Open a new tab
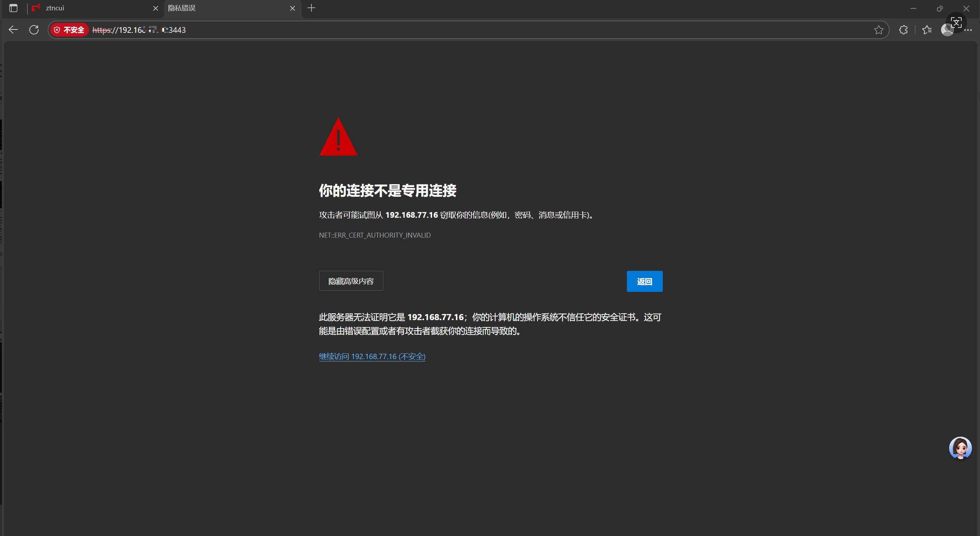Screen dimensions: 980x536 312,8
